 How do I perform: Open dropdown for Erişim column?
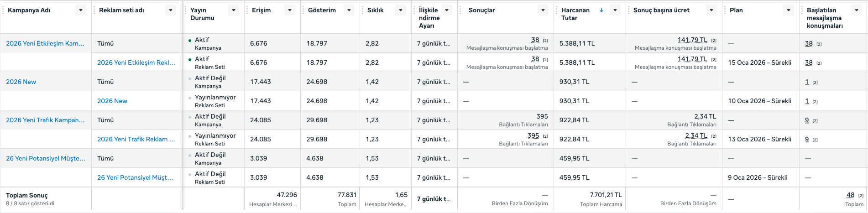[x=290, y=10]
